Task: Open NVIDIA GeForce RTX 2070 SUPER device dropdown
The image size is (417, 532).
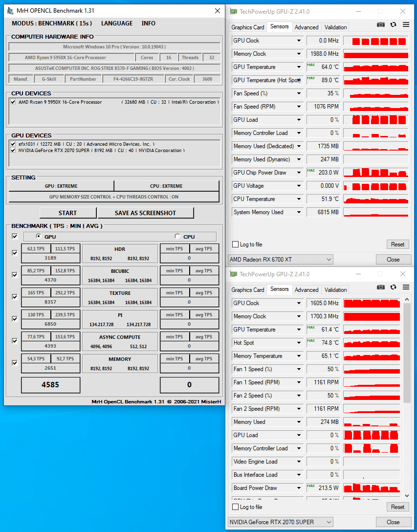Action: (281, 522)
